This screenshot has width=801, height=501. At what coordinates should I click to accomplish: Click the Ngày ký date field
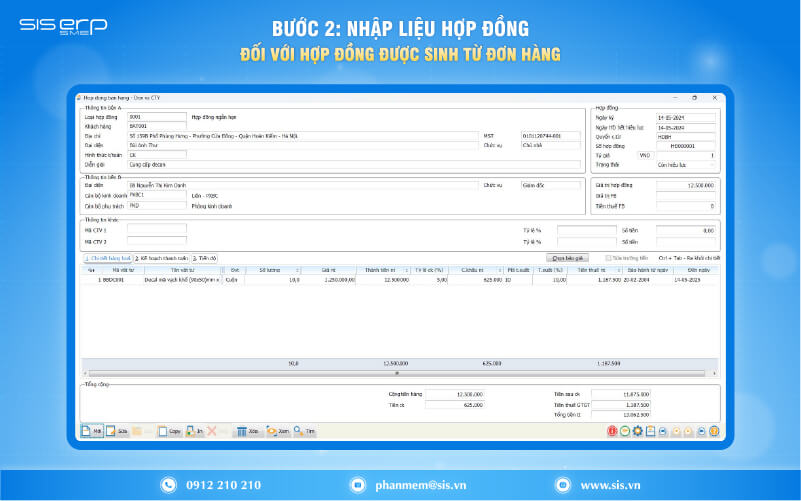(x=684, y=118)
